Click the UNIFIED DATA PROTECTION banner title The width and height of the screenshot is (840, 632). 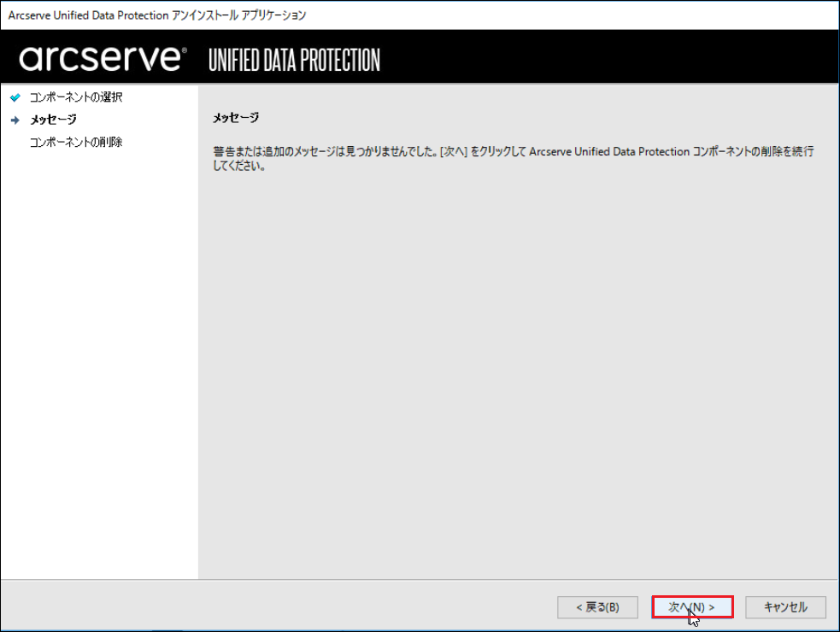pyautogui.click(x=294, y=60)
